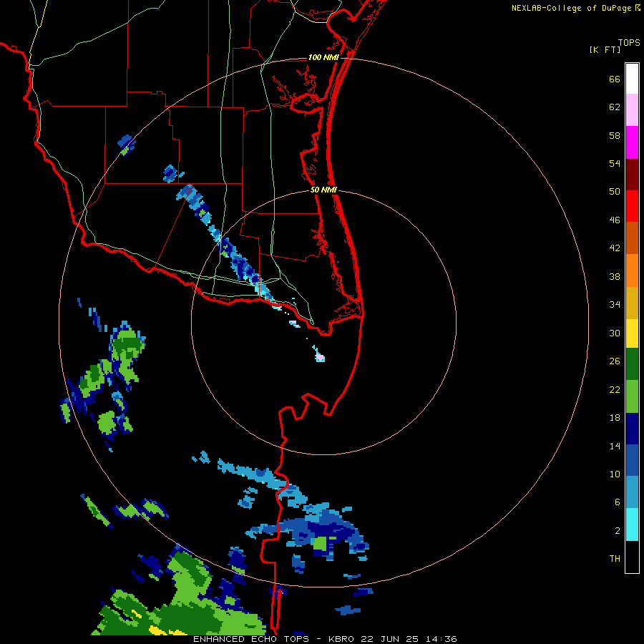Click the 62 value on the legend scale

click(615, 107)
